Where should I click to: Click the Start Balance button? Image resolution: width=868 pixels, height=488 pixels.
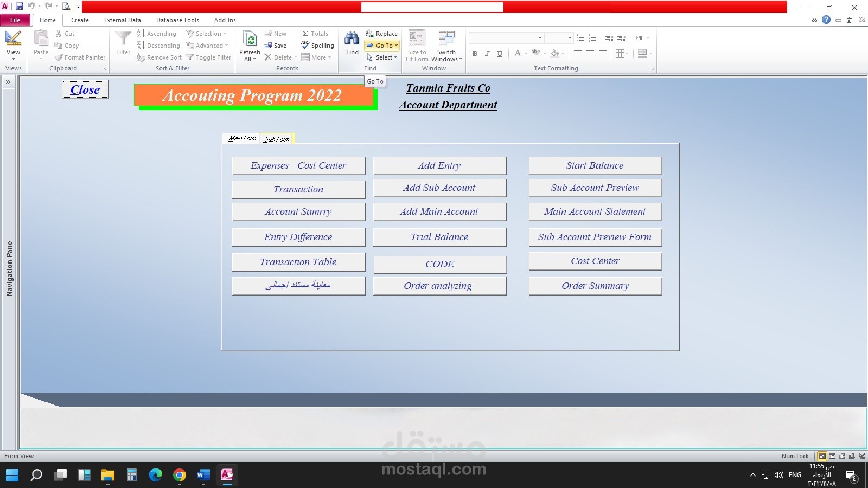[595, 165]
